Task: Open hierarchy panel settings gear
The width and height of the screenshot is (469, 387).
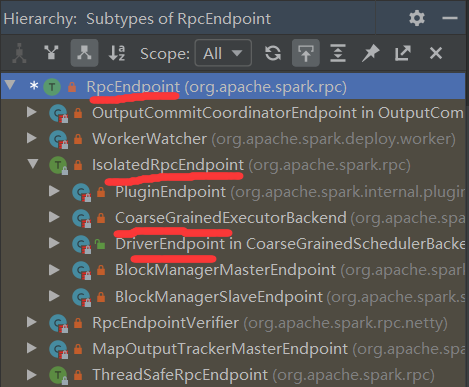Action: [x=417, y=18]
